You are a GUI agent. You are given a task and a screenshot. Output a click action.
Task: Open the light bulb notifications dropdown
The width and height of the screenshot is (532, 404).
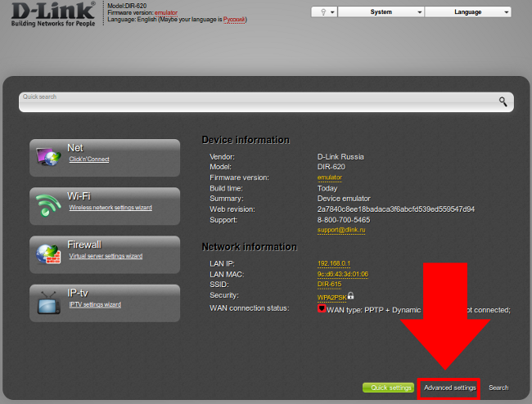[x=324, y=12]
